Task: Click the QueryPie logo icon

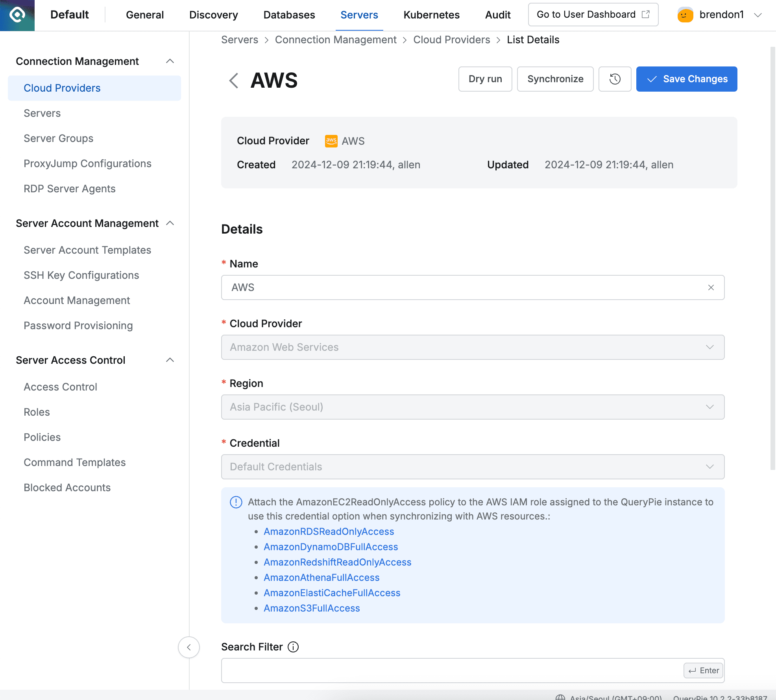Action: click(x=17, y=15)
